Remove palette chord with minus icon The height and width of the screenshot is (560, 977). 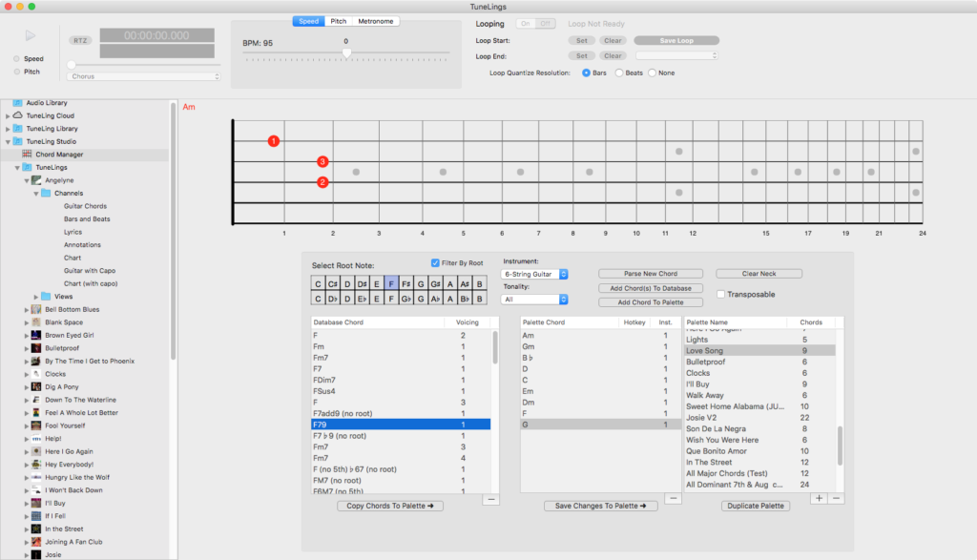coord(673,498)
